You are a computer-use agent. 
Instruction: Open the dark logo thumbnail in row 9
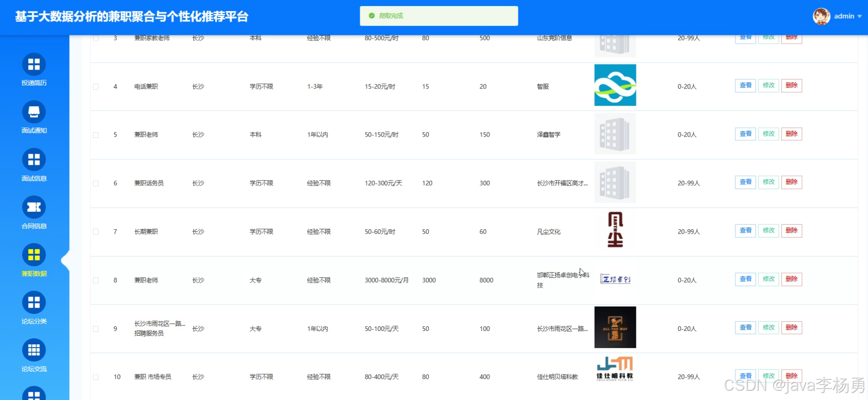pos(615,327)
